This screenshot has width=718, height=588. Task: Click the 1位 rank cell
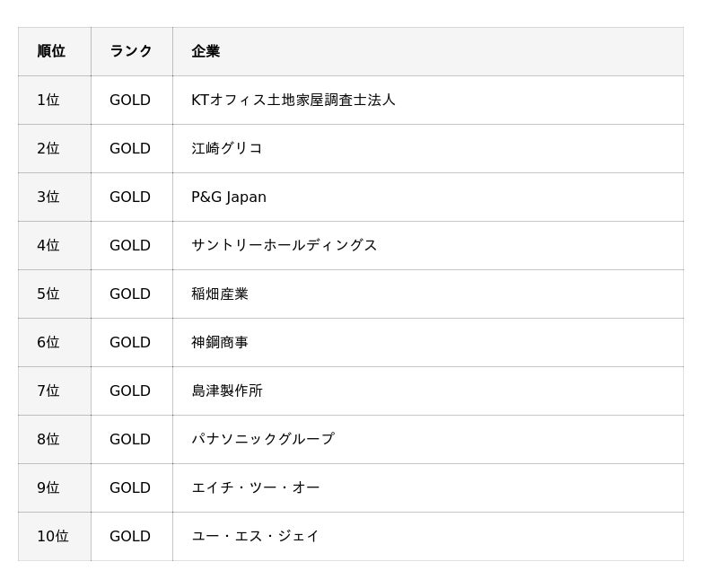point(48,100)
